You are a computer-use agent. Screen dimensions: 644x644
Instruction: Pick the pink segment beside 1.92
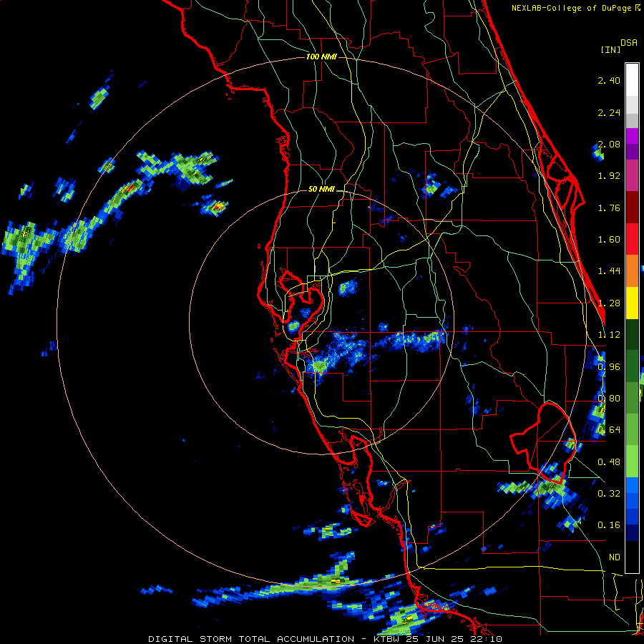632,175
